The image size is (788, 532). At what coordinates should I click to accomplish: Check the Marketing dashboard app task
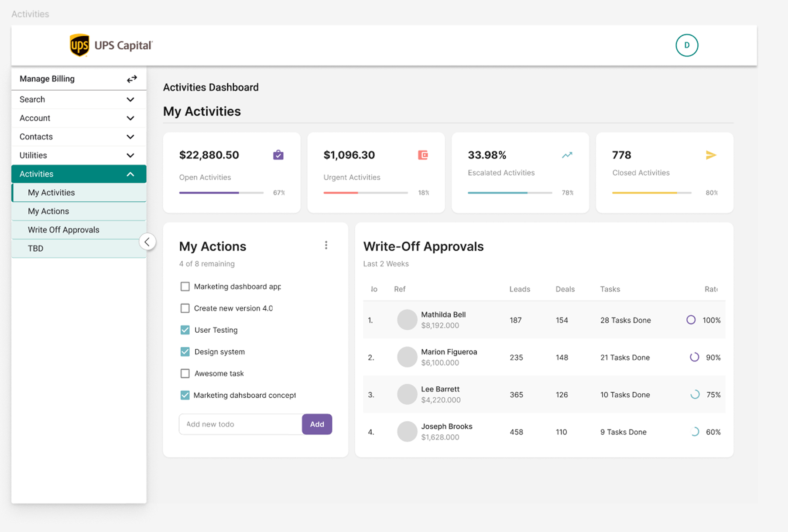[x=185, y=286]
